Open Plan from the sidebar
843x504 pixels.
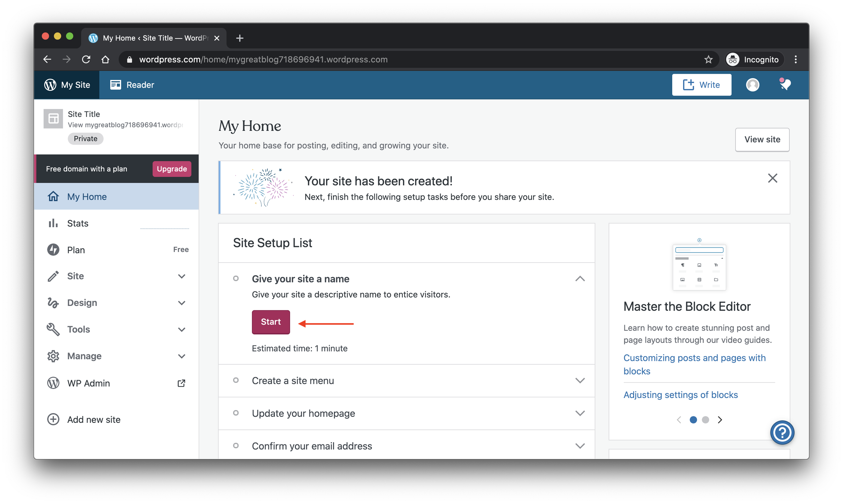pyautogui.click(x=117, y=250)
